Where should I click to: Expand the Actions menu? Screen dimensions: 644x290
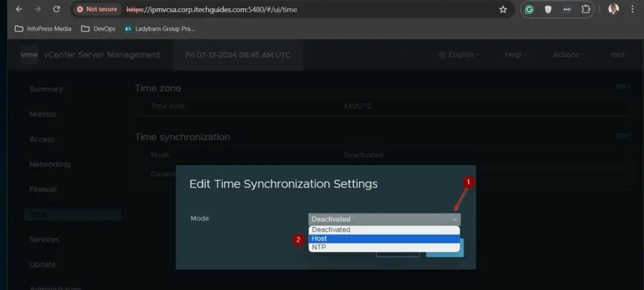(x=569, y=55)
